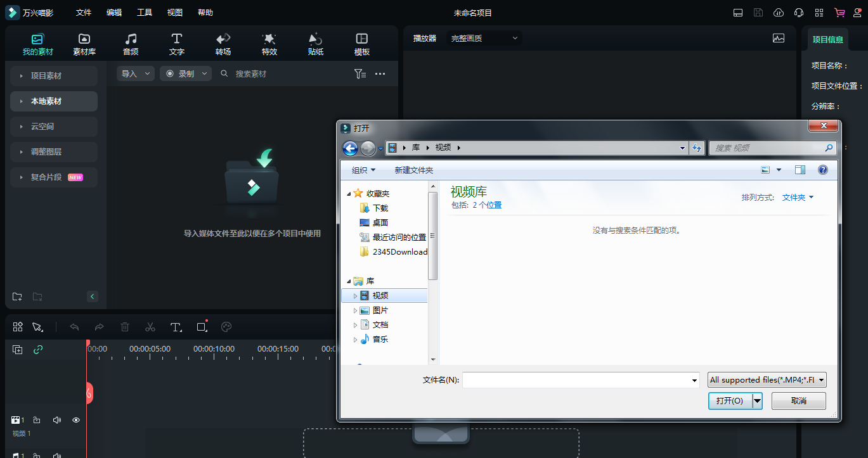This screenshot has height=458, width=868.
Task: Open the file type filter dropdown
Action: 767,380
